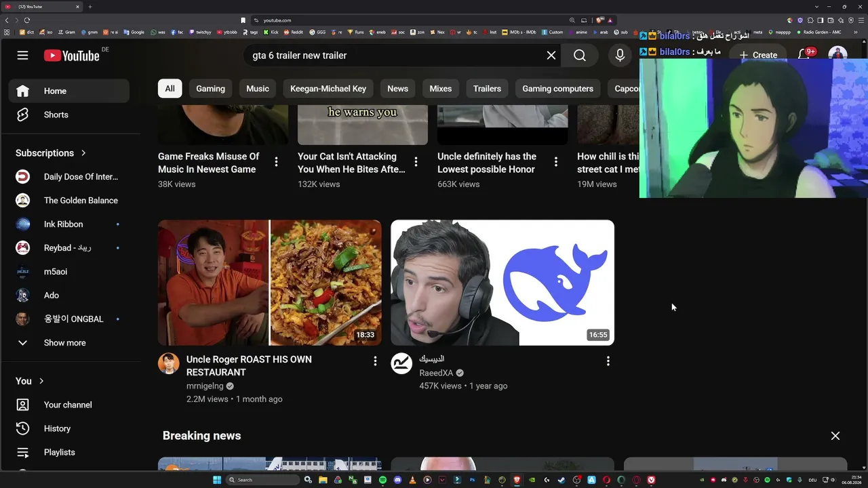Open the mrnigelng channel avatar

click(x=169, y=363)
